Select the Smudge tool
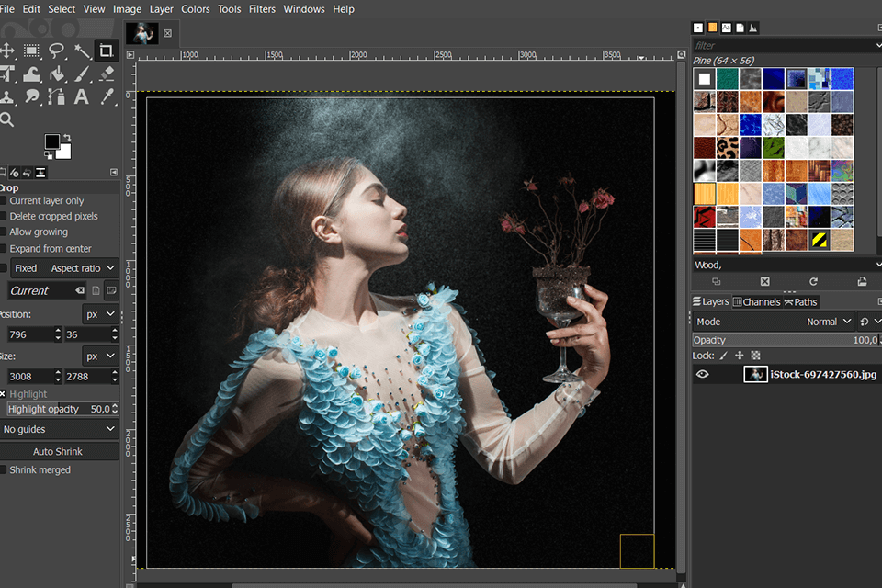This screenshot has width=882, height=588. pos(31,96)
